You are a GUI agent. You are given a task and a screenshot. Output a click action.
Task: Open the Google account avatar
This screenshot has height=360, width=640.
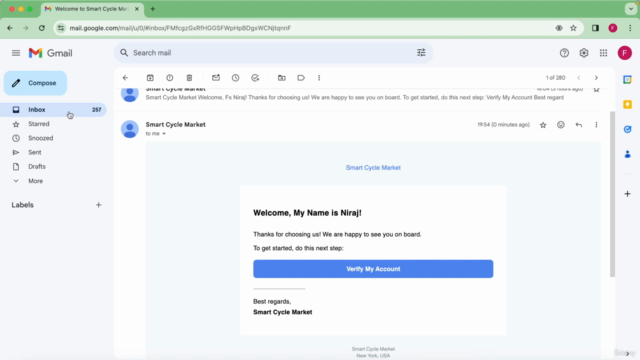pyautogui.click(x=624, y=53)
